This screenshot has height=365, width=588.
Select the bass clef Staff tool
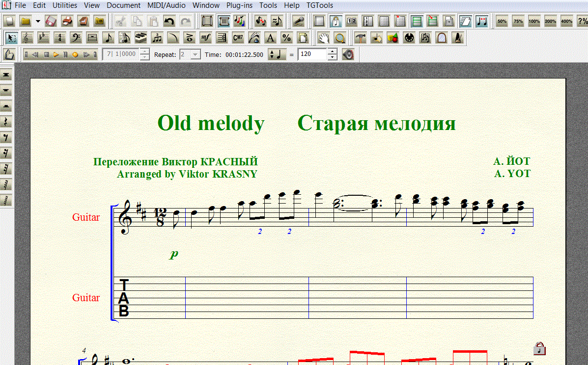[76, 38]
